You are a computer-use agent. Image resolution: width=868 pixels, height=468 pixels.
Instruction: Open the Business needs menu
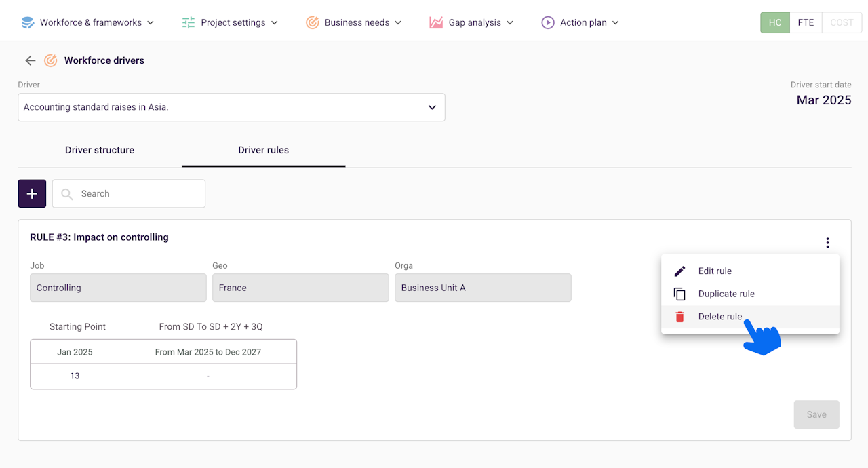[x=354, y=22]
